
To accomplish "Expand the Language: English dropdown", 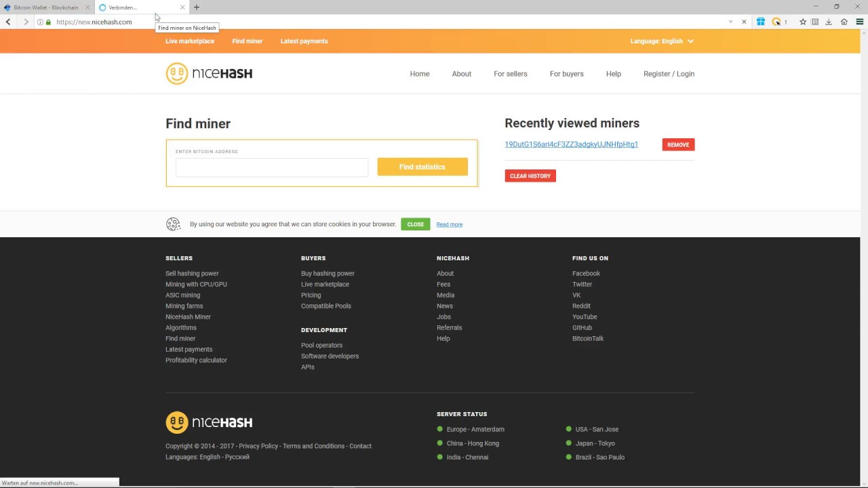I will tap(662, 41).
